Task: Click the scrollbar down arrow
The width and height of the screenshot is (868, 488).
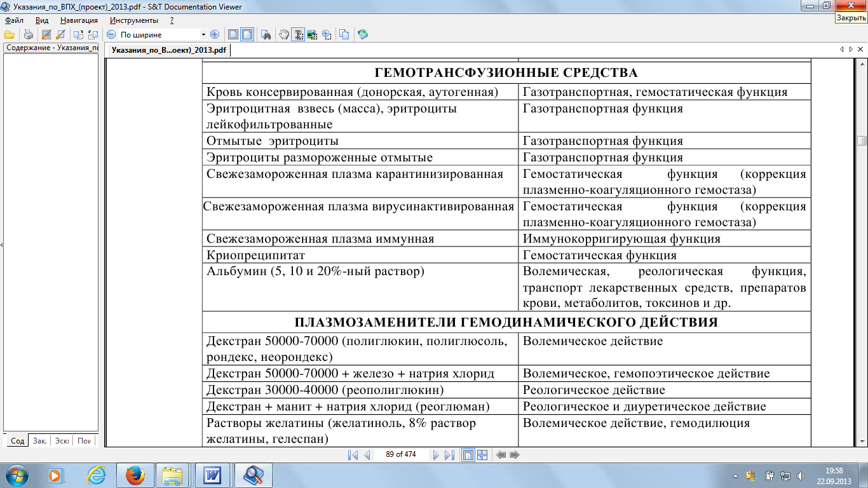Action: click(x=862, y=442)
